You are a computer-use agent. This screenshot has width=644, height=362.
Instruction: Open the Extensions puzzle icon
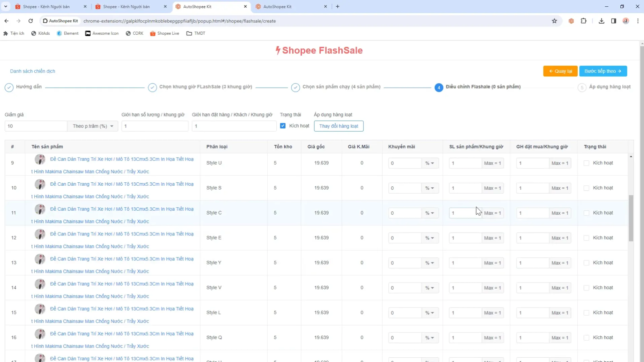584,21
